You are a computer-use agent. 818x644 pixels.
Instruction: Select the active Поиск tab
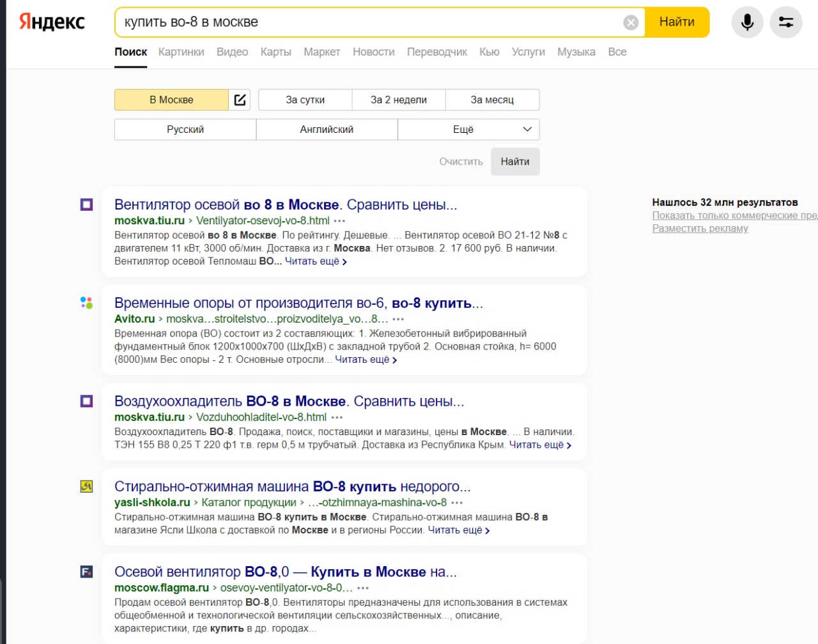click(131, 52)
